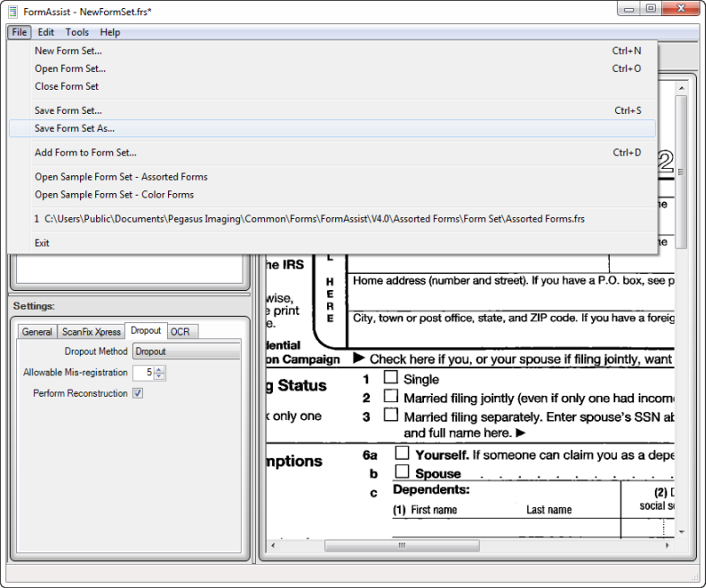The image size is (706, 588).
Task: Minimize the FormAssist window
Action: pos(629,9)
